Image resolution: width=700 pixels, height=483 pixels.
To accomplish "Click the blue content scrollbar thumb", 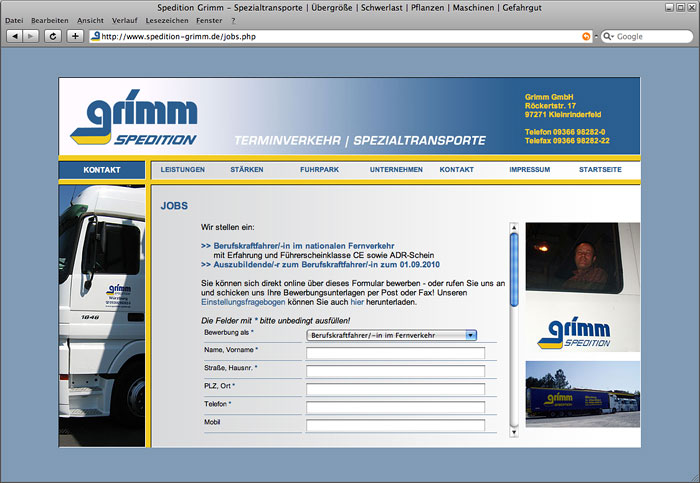I will point(514,270).
